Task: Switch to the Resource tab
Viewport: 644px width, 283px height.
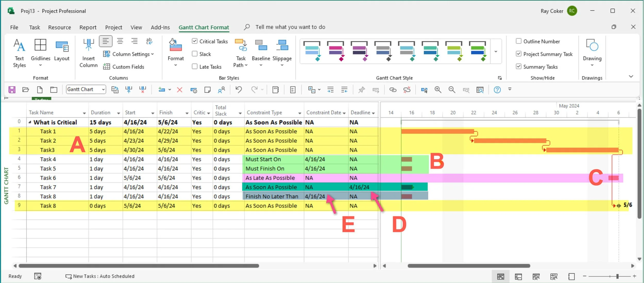Action: click(60, 27)
